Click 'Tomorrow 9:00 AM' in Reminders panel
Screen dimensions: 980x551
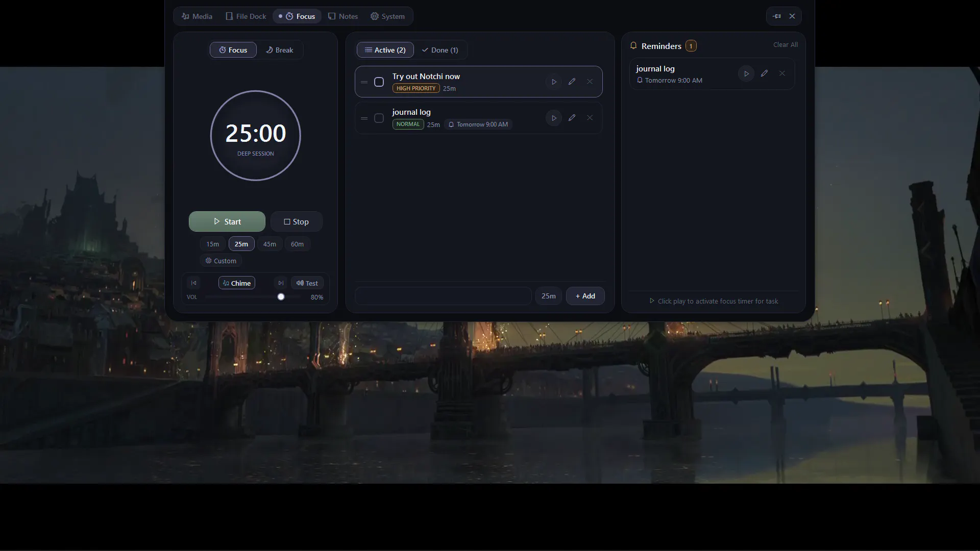[673, 81]
